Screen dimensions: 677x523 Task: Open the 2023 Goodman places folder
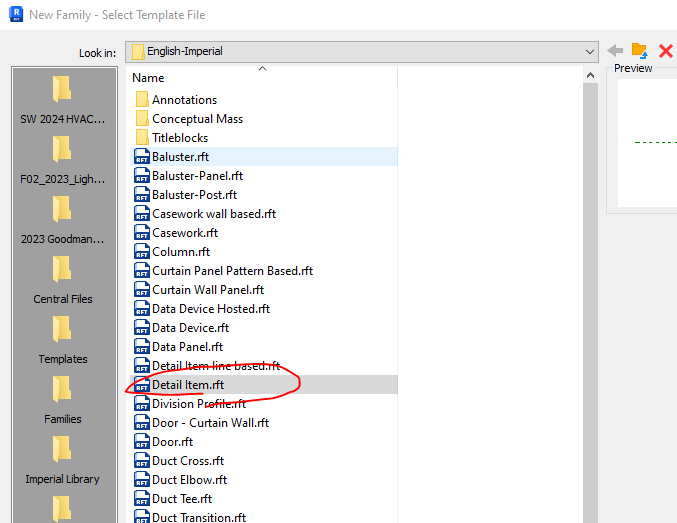click(63, 220)
